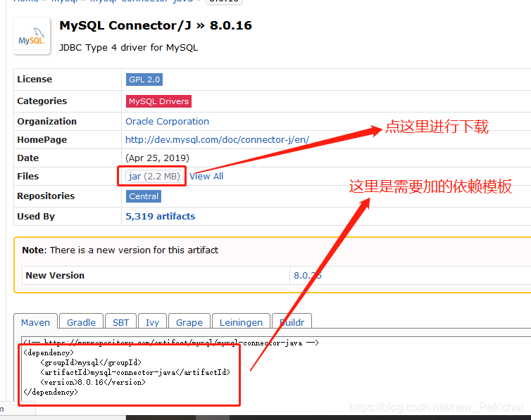Download the jar (2.2 MB) file
Image resolution: width=531 pixels, height=420 pixels.
point(154,176)
